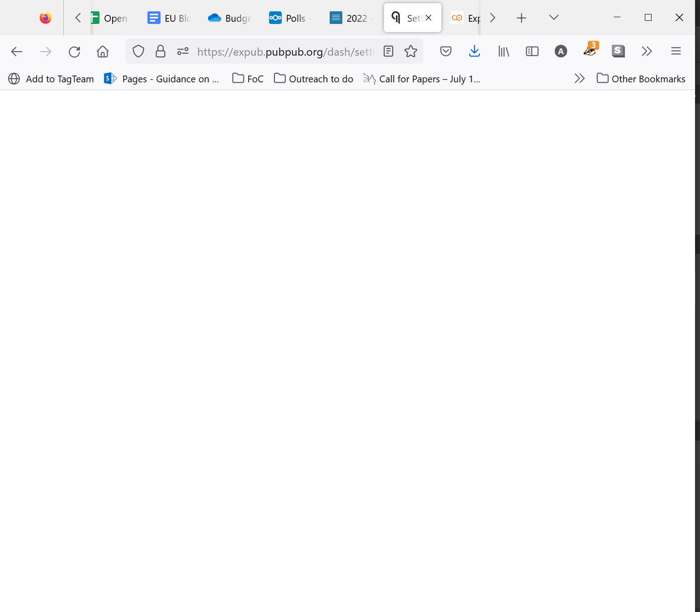This screenshot has height=612, width=700.
Task: Visit the Call for Papers bookmark
Action: [421, 78]
